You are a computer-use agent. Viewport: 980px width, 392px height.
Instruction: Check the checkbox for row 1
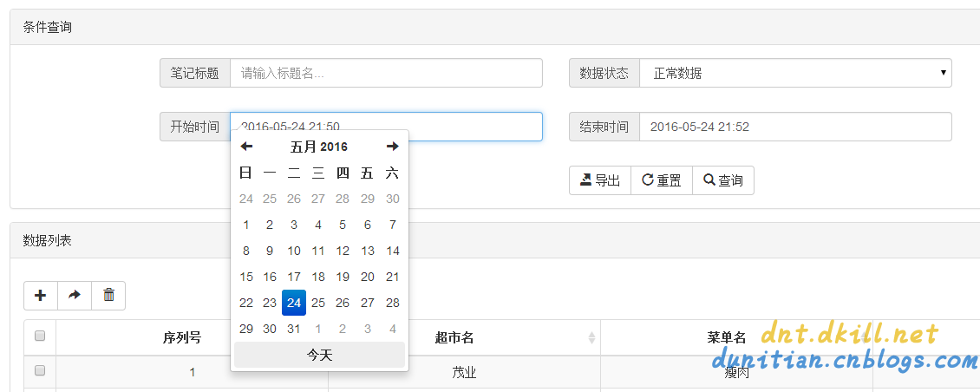pos(40,370)
